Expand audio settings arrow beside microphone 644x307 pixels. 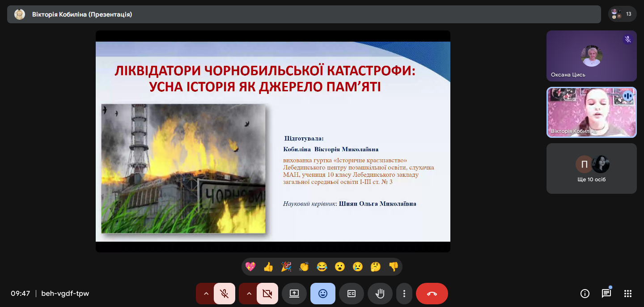point(206,294)
